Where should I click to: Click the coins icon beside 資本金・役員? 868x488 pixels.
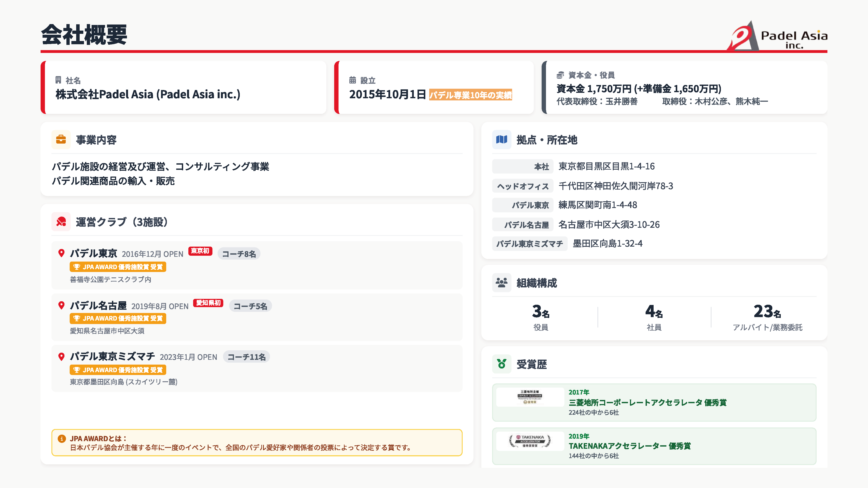pos(560,75)
